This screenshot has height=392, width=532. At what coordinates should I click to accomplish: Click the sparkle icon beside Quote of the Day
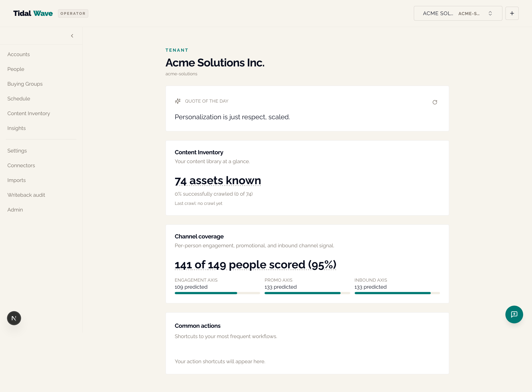pyautogui.click(x=178, y=101)
